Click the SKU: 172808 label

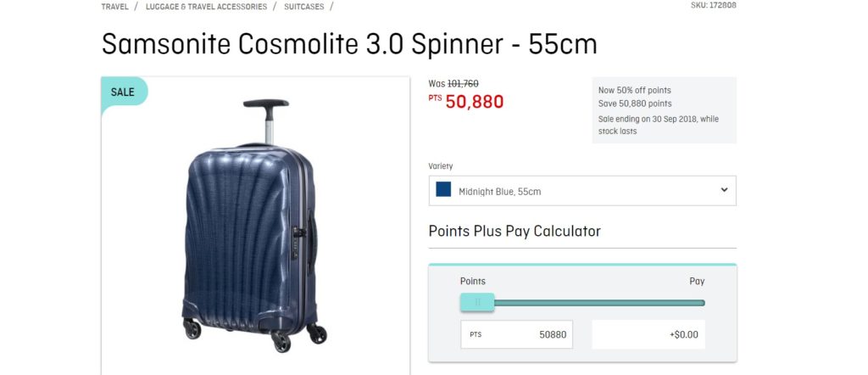pos(714,6)
